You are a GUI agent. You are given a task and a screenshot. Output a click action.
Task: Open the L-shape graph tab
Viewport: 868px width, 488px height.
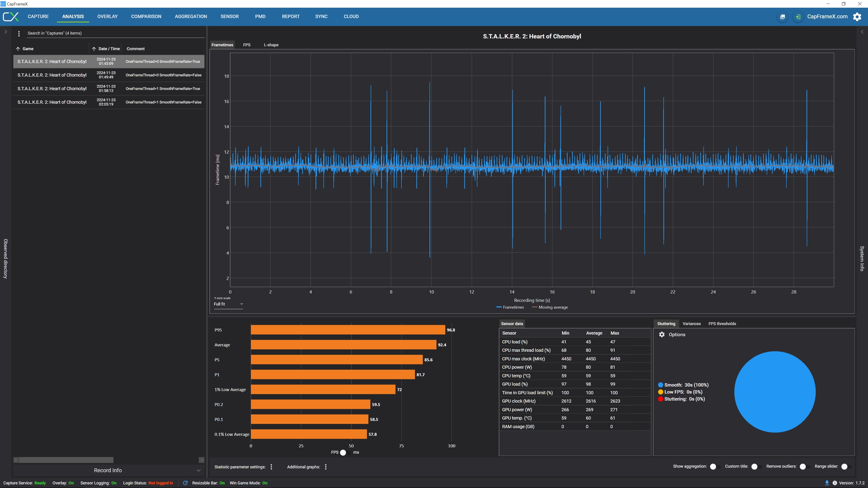[x=271, y=45]
